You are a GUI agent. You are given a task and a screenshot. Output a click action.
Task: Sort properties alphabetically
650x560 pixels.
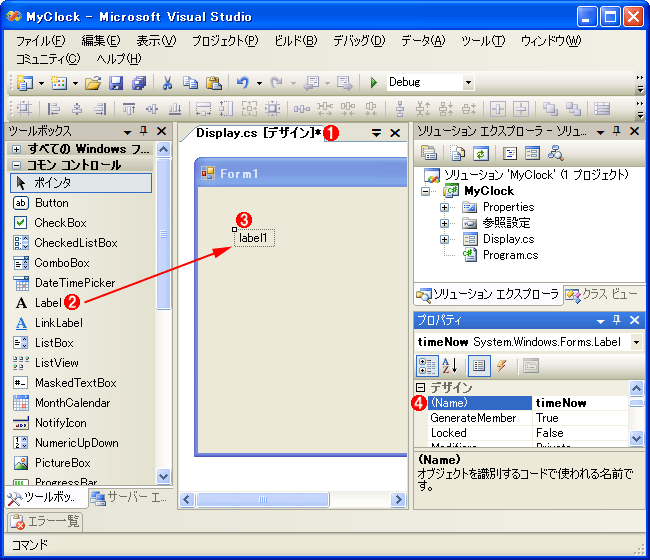tap(449, 366)
